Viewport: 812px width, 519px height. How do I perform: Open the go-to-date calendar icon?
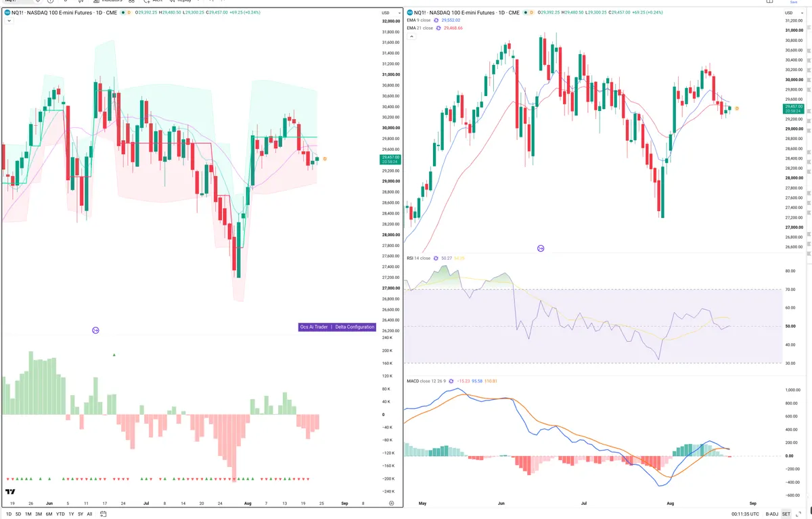tap(103, 514)
